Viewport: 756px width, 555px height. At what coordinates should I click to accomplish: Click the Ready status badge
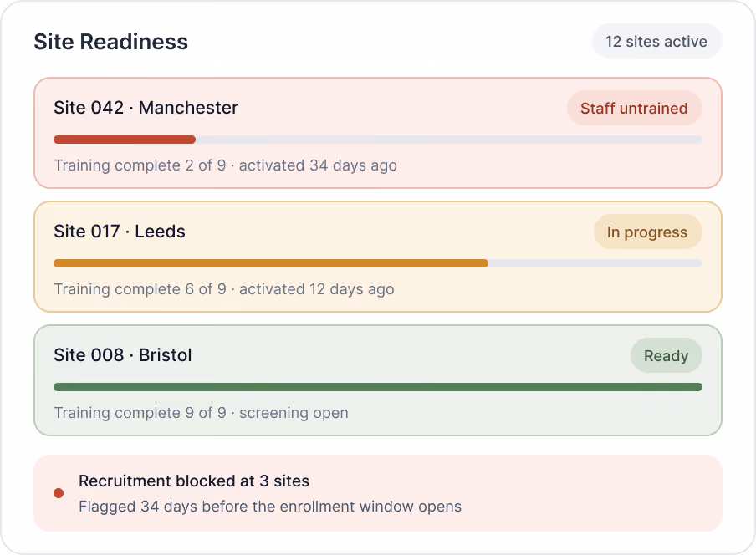click(666, 355)
